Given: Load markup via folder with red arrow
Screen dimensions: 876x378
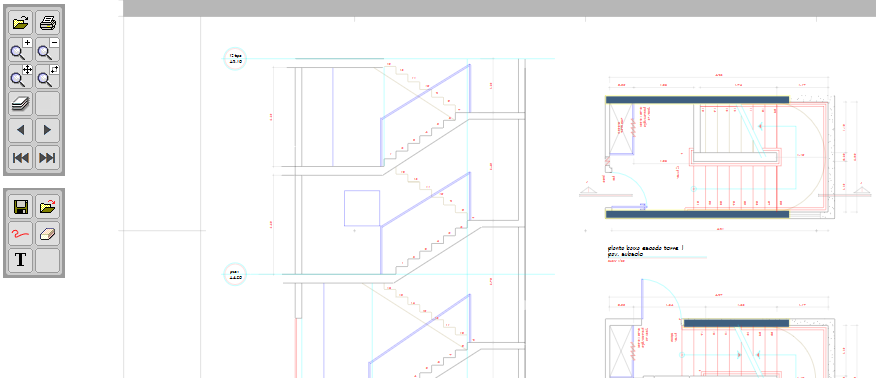Looking at the screenshot, I should [47, 207].
